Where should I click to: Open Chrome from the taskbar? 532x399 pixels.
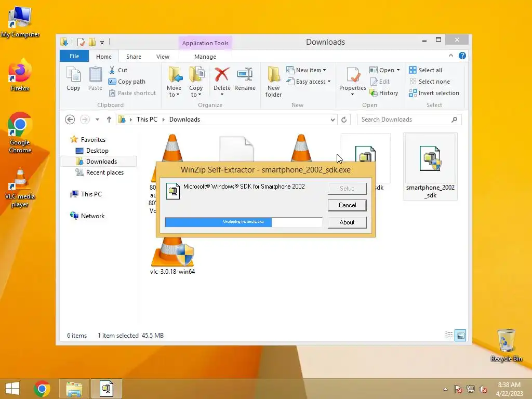tap(42, 389)
